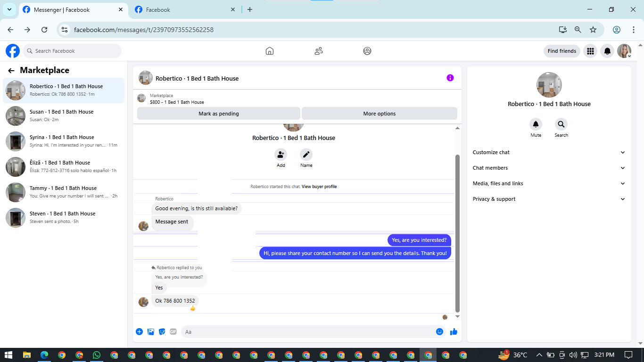Open the Chrome three-dot menu
The width and height of the screenshot is (644, 362).
(x=634, y=30)
